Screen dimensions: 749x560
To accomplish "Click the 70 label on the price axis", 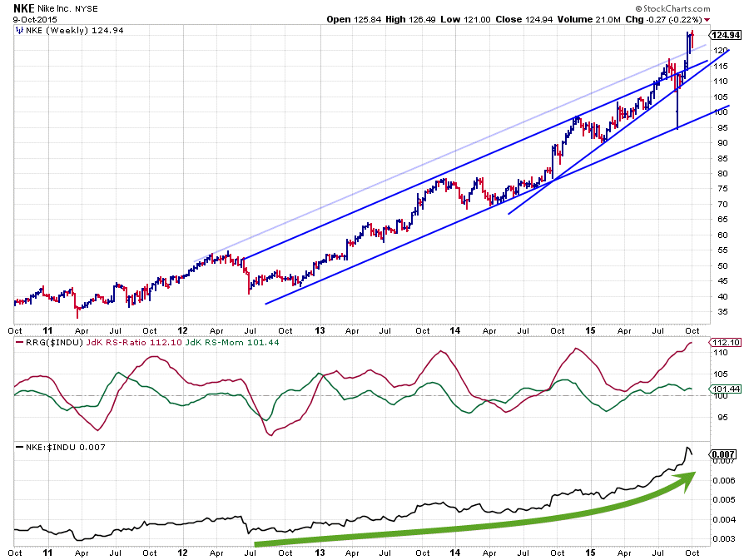I will [722, 205].
